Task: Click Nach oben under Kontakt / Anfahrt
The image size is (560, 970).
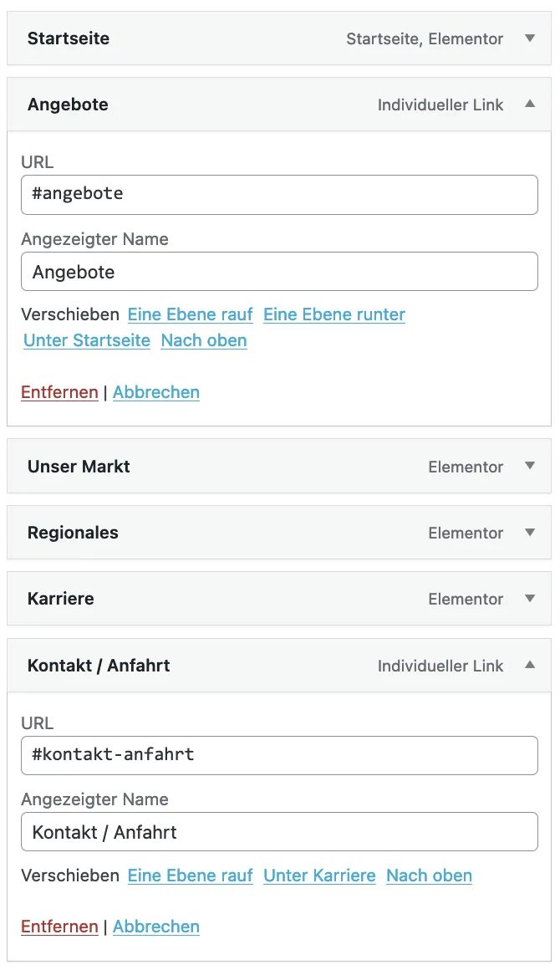Action: coord(429,876)
